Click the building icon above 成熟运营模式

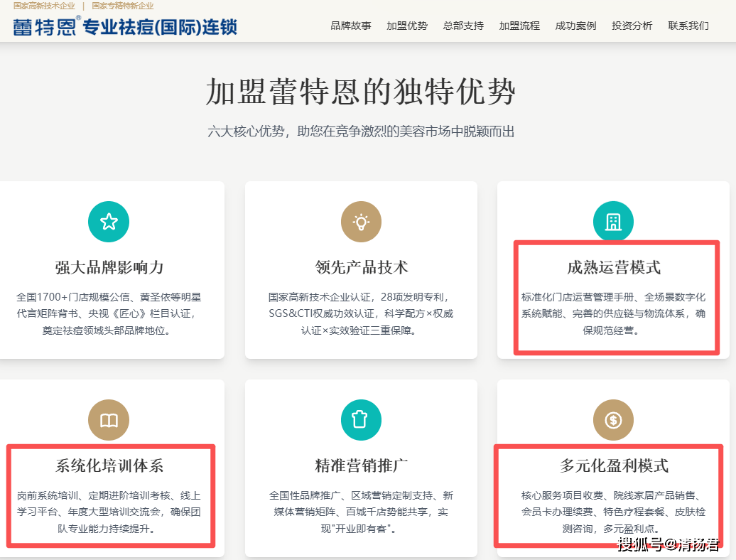pos(613,222)
